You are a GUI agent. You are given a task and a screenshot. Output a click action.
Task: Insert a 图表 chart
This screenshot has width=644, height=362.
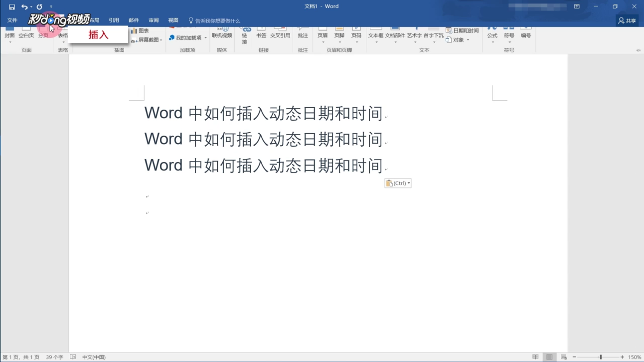[x=140, y=31]
